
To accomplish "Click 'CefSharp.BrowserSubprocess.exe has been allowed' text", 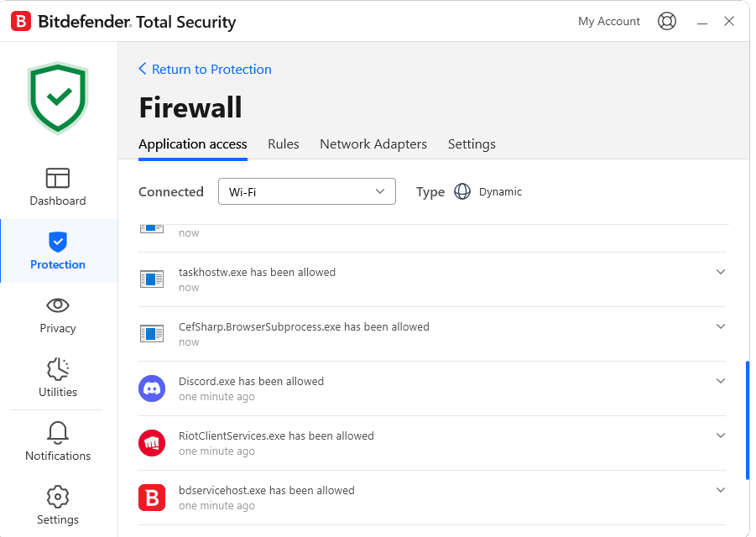I will [304, 326].
